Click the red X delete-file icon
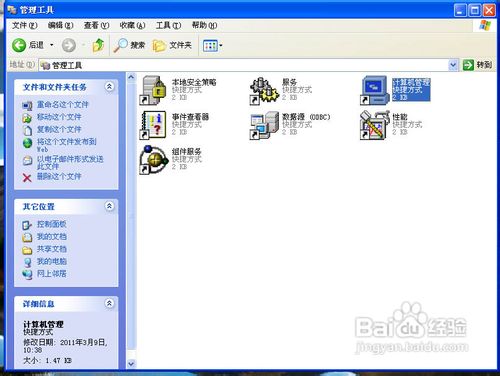The height and width of the screenshot is (376, 500). coord(27,177)
